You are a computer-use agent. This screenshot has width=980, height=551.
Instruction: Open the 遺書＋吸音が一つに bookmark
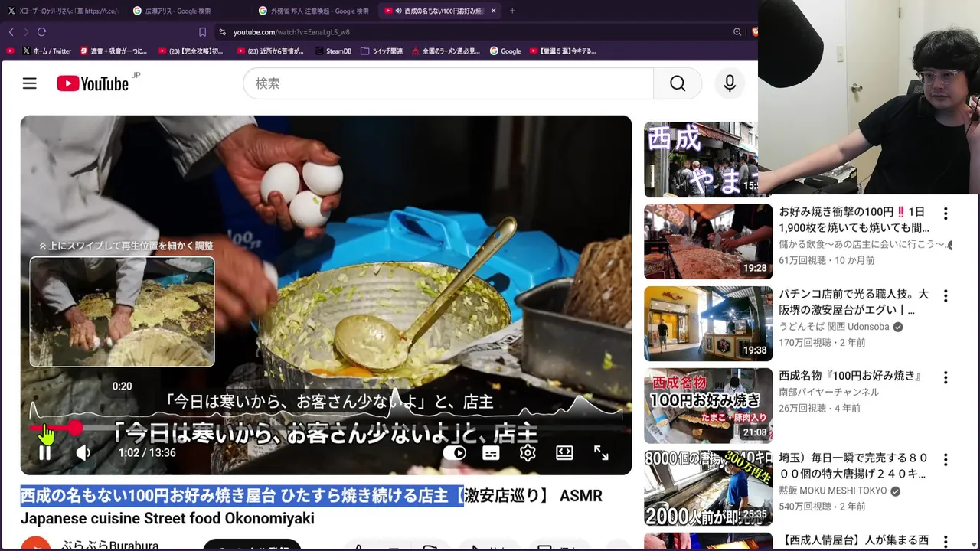click(113, 51)
